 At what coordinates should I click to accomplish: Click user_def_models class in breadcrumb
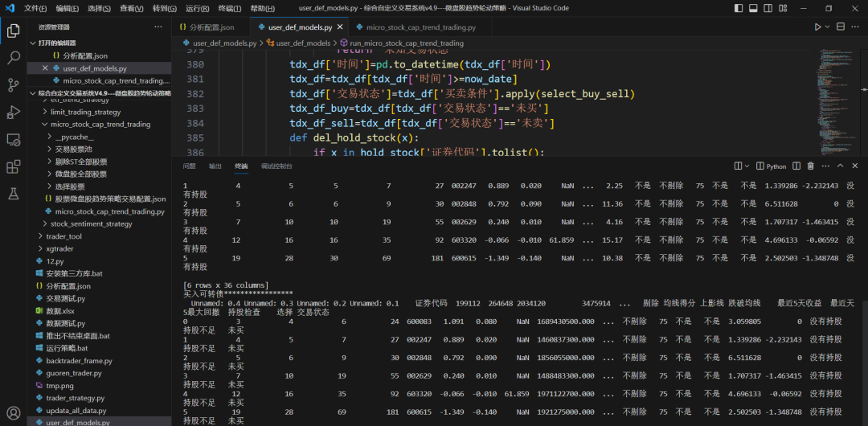[x=303, y=43]
